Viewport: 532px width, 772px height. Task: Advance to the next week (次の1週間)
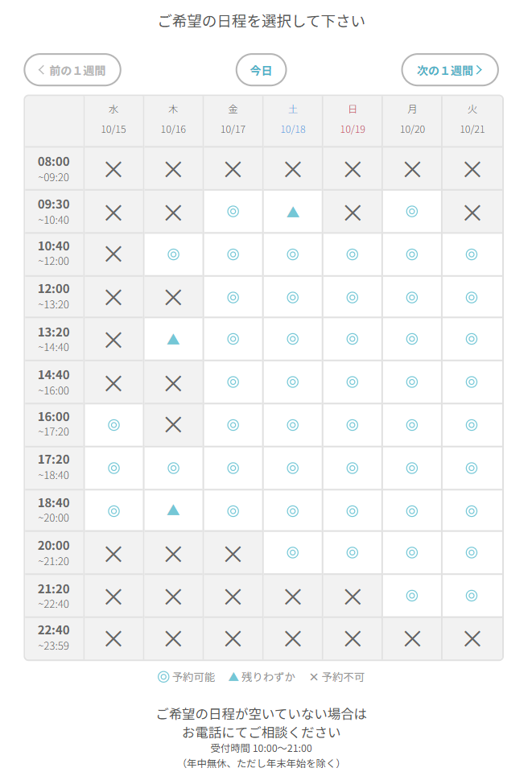(x=450, y=70)
